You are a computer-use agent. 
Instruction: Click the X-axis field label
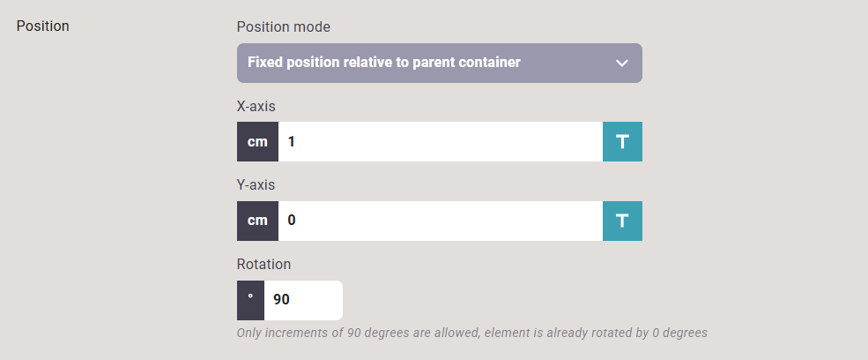(x=256, y=106)
